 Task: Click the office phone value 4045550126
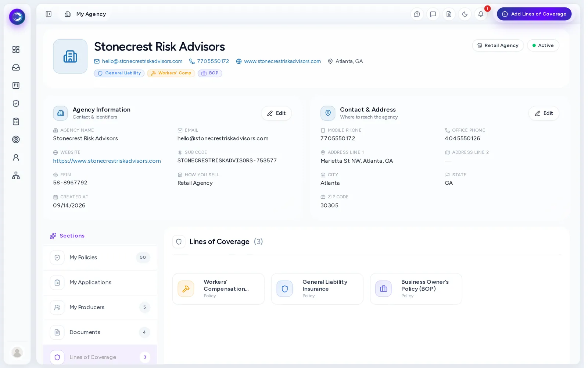462,138
